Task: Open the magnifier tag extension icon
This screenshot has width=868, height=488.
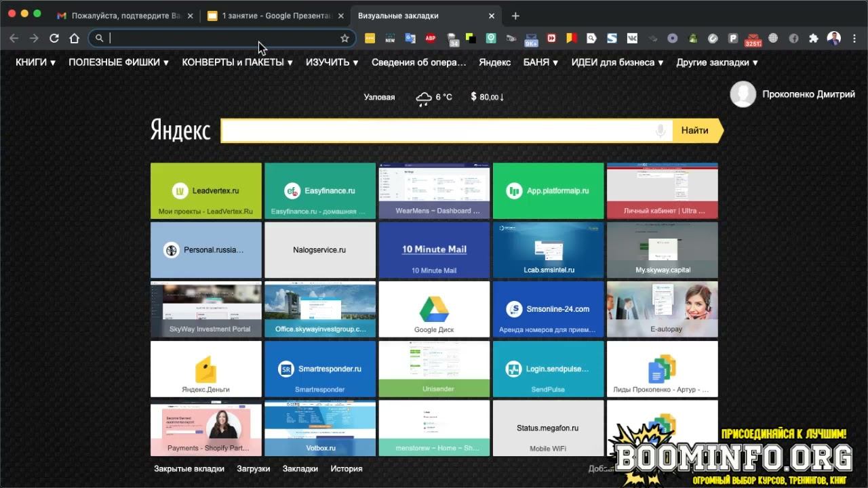Action: pos(591,39)
